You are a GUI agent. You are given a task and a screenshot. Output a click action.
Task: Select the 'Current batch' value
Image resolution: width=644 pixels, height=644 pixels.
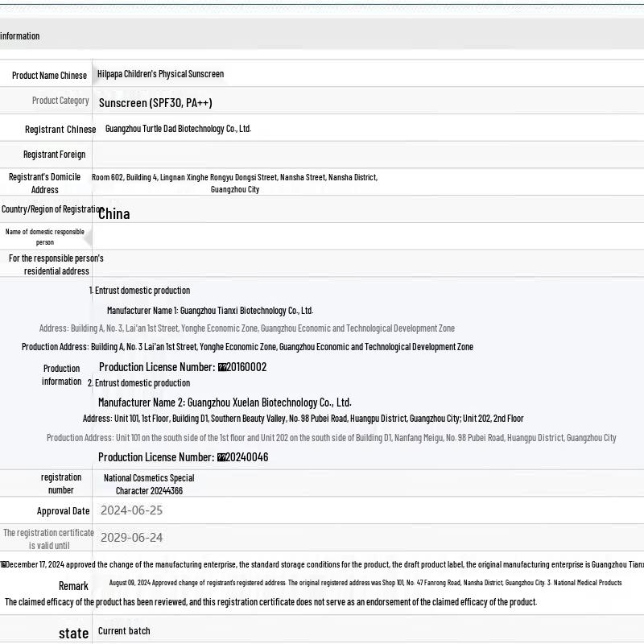pyautogui.click(x=124, y=631)
